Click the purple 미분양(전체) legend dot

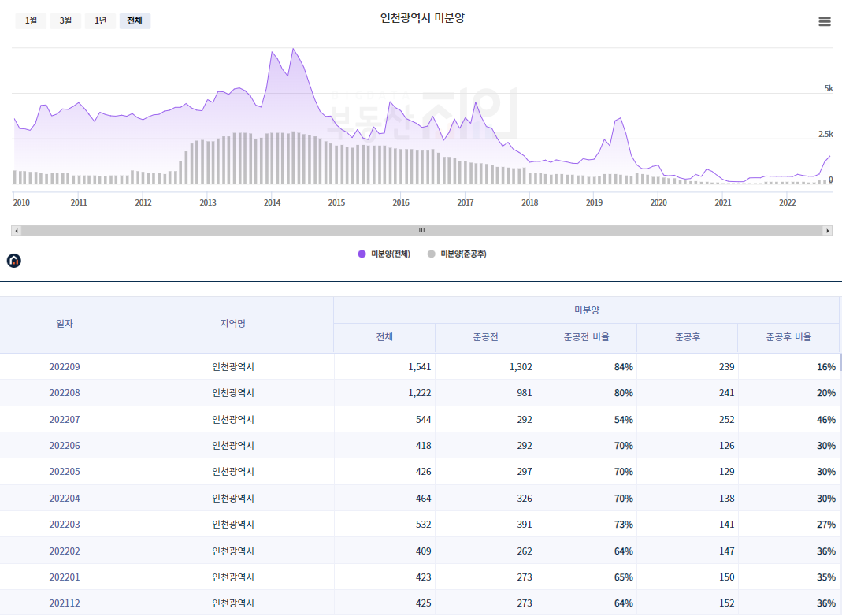click(362, 254)
